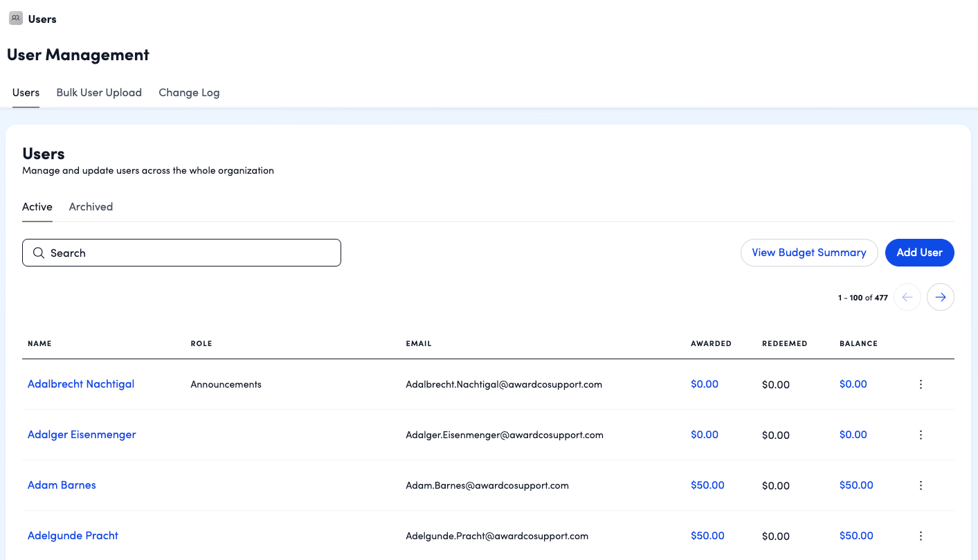
Task: Click into the Search users field
Action: coord(194,253)
